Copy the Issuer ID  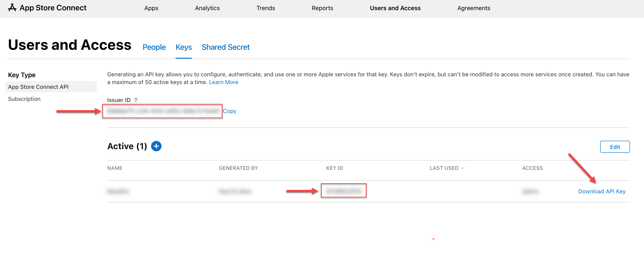[229, 111]
